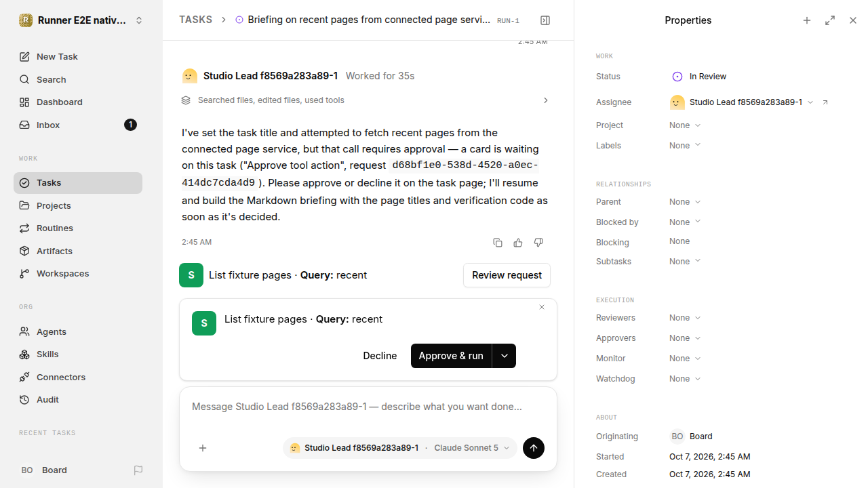Copy the agent message with the copy icon
868x488 pixels.
[x=498, y=243]
